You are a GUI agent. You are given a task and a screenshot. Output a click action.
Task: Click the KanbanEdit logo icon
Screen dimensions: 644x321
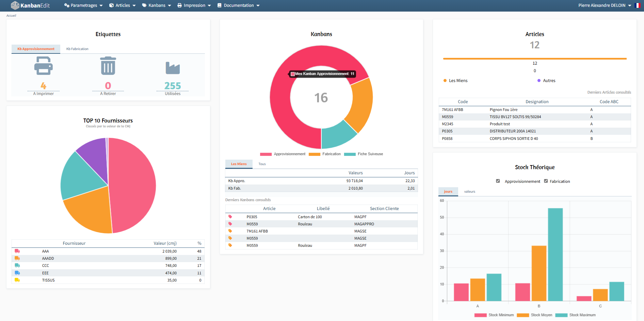(15, 5)
